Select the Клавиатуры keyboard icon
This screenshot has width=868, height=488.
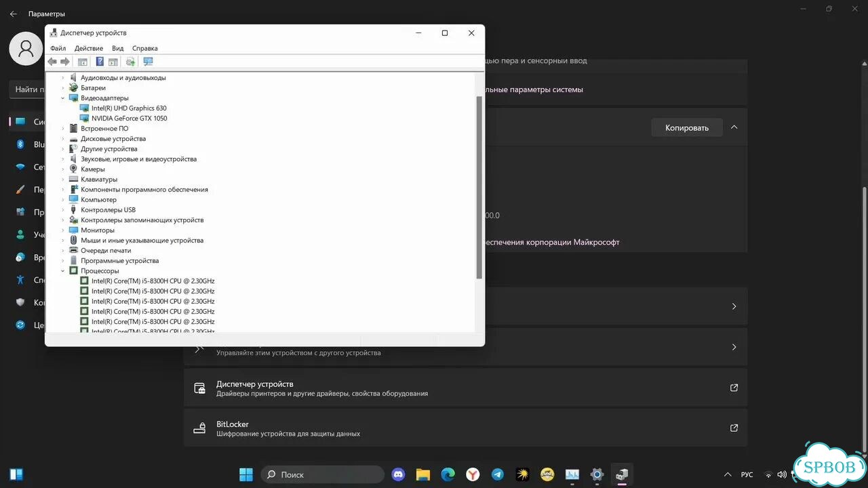click(74, 179)
